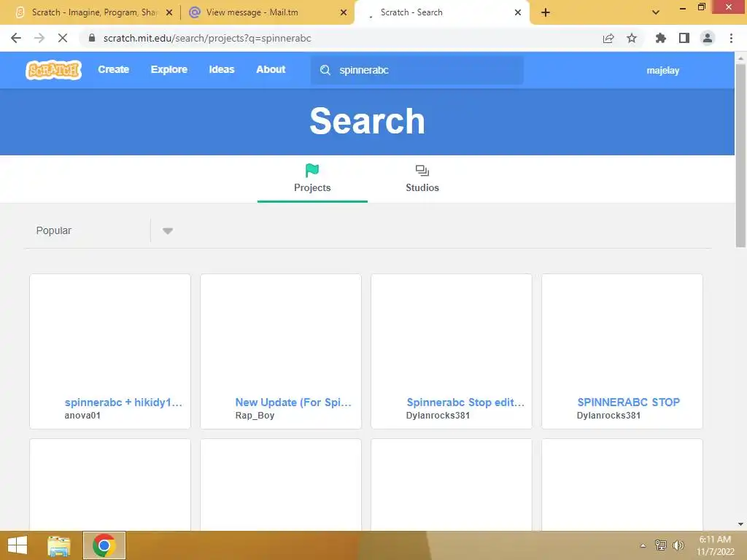The width and height of the screenshot is (747, 560).
Task: View site info via lock icon
Action: pyautogui.click(x=92, y=38)
